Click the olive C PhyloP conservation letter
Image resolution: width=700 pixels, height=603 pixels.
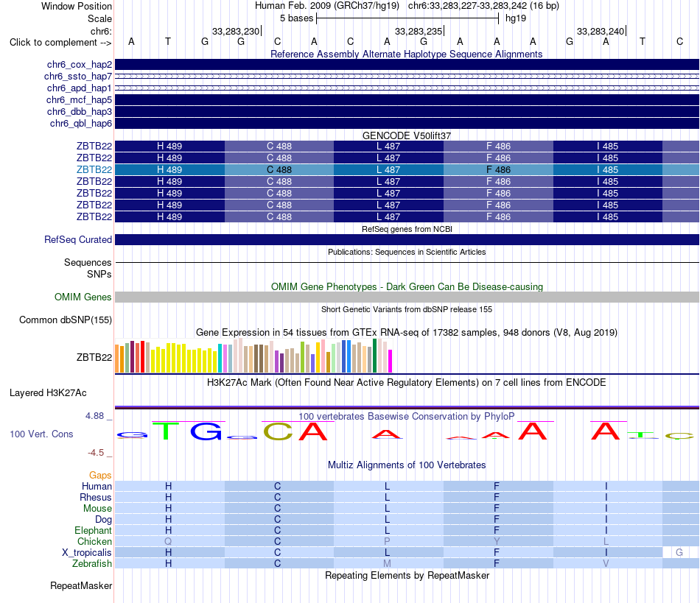(278, 431)
